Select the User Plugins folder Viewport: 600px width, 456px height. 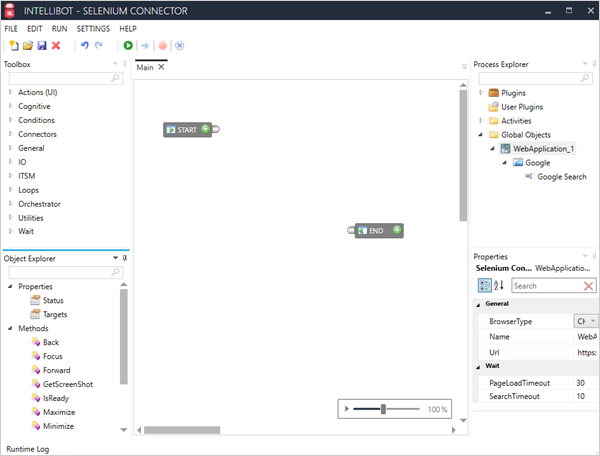click(x=522, y=107)
